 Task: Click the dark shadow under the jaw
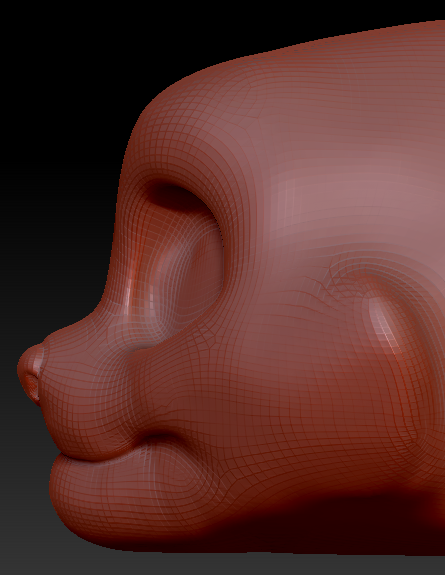coord(330,524)
